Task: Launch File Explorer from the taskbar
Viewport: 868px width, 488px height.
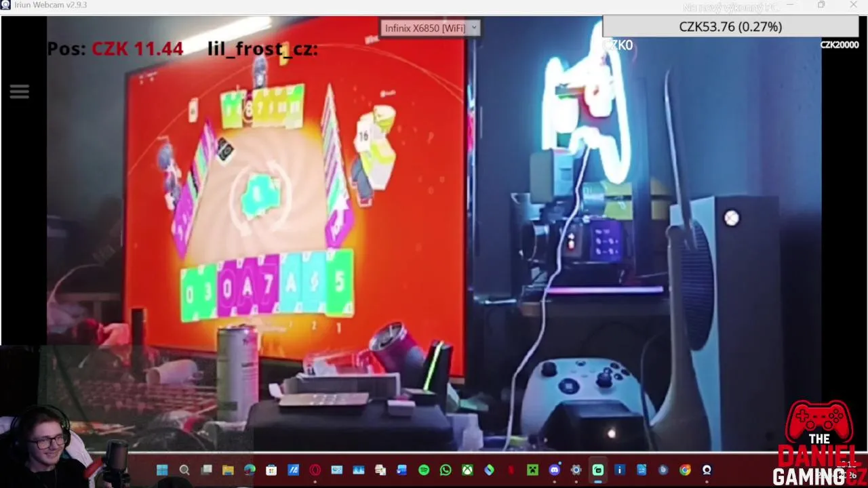Action: coord(228,470)
